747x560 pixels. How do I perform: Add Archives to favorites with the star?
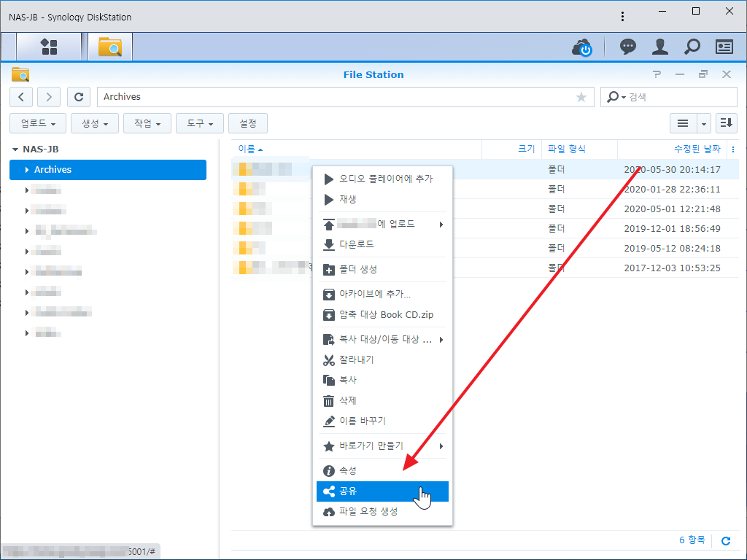581,97
